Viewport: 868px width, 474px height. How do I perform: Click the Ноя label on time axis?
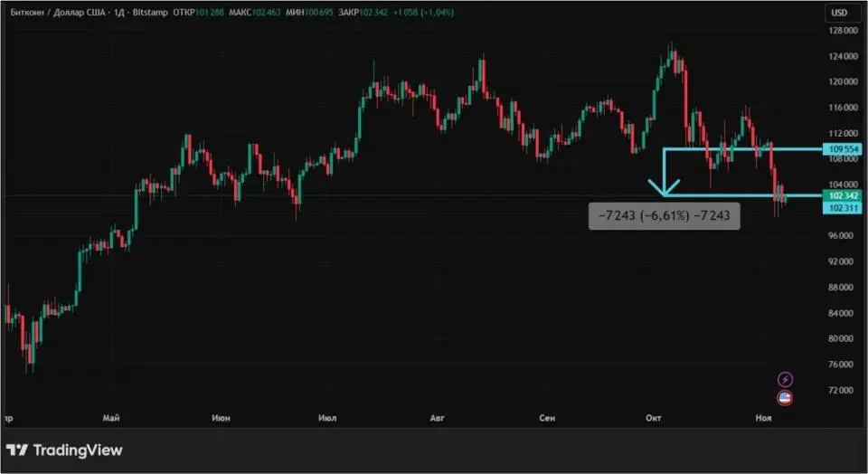coord(764,417)
